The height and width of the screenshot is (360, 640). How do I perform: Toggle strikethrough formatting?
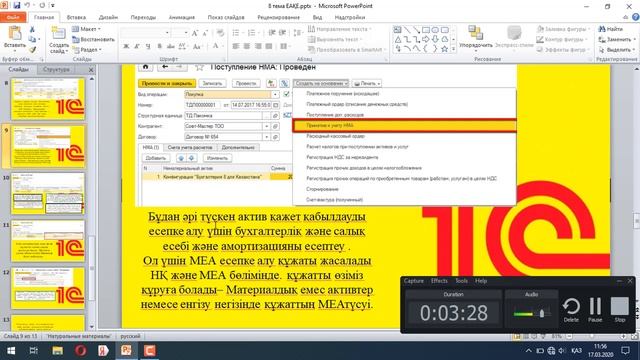pos(171,46)
